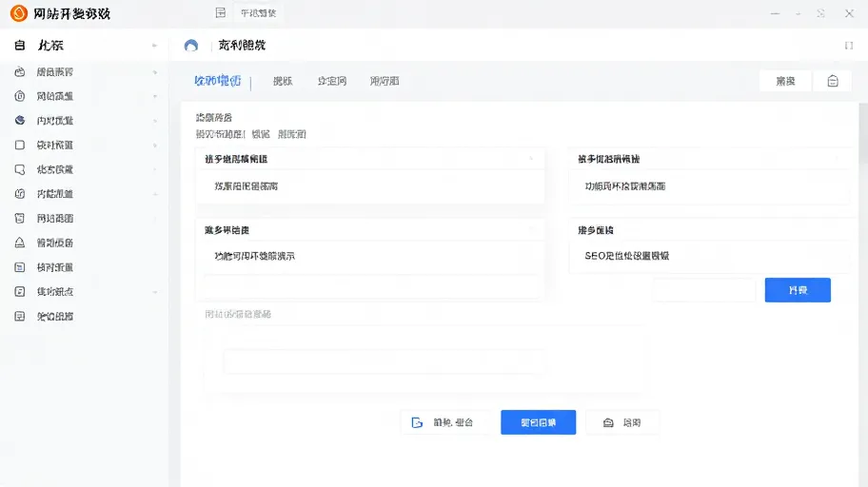
Task: Select the speech-bubble icon, fifth sidebar item
Action: [x=19, y=169]
